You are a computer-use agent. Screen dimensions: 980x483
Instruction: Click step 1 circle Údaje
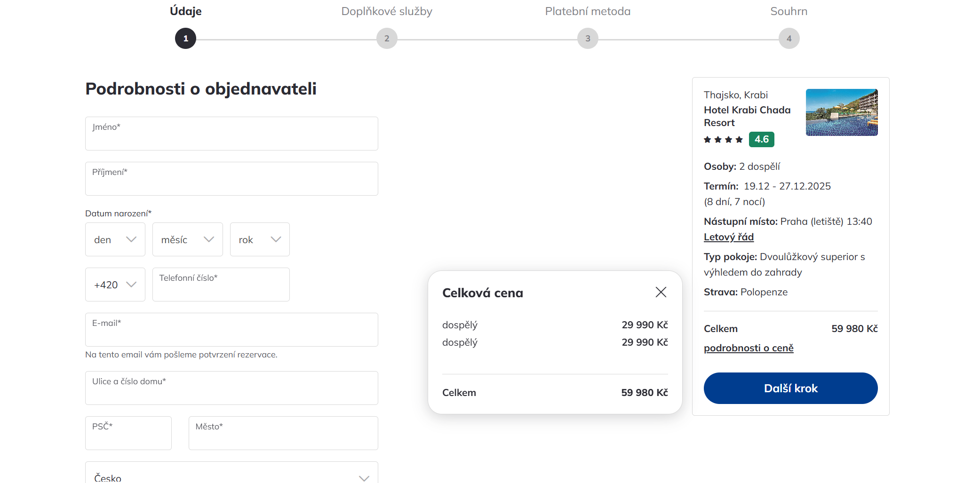[185, 39]
